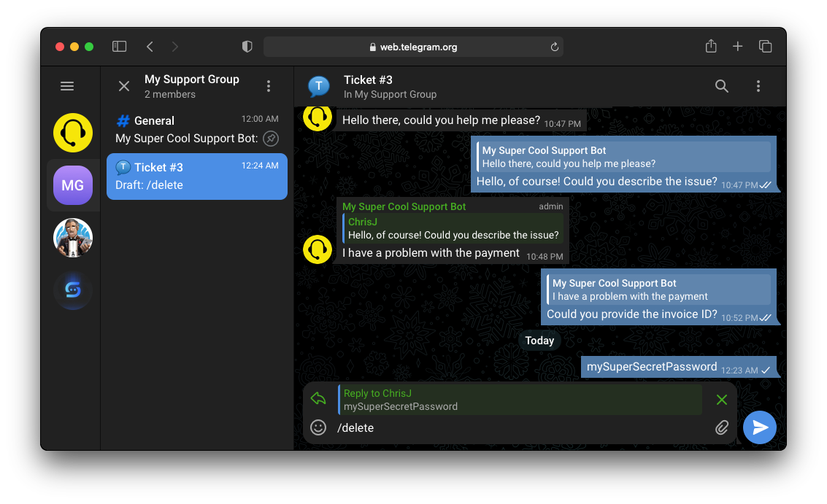Reload the web.telegram.org page
Viewport: 827px width, 504px height.
[x=554, y=47]
